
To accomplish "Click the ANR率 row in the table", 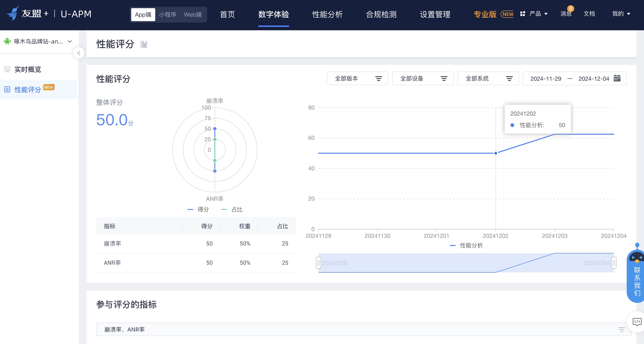I will (196, 263).
